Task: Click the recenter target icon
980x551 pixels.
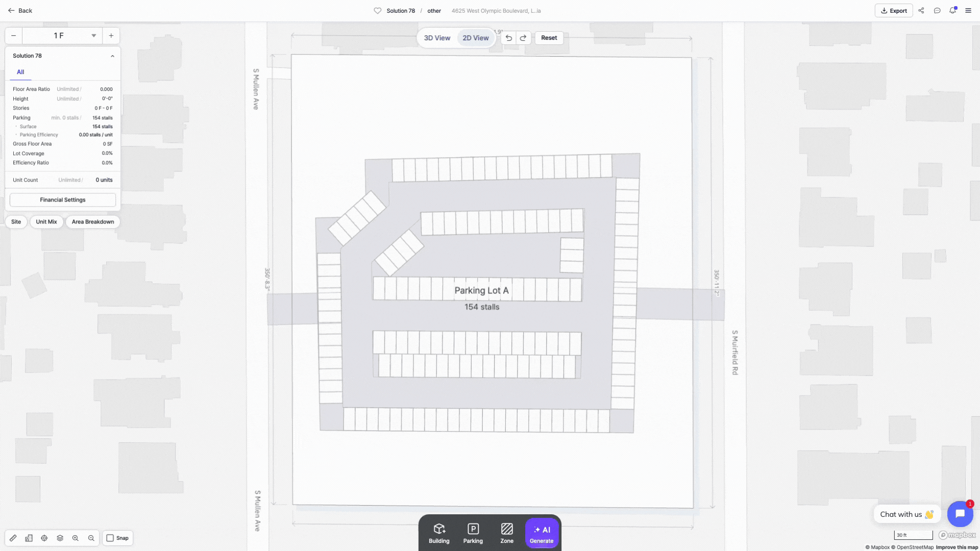Action: (x=44, y=538)
